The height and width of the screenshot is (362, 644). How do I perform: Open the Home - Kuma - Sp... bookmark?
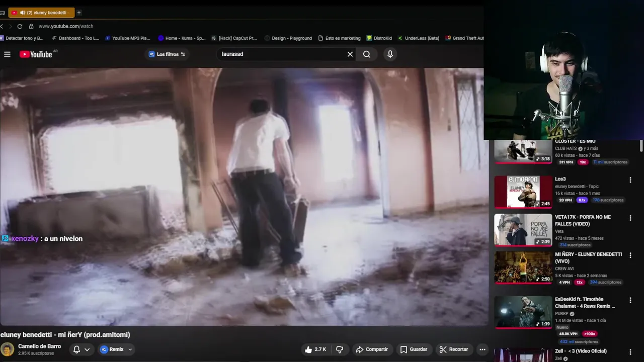(182, 38)
